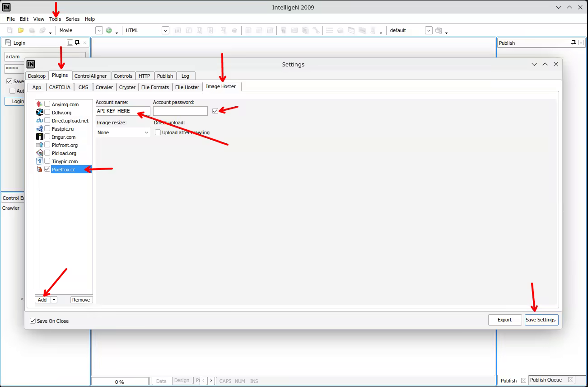588x387 pixels.
Task: Click the Picload.org hoster icon
Action: click(x=40, y=153)
